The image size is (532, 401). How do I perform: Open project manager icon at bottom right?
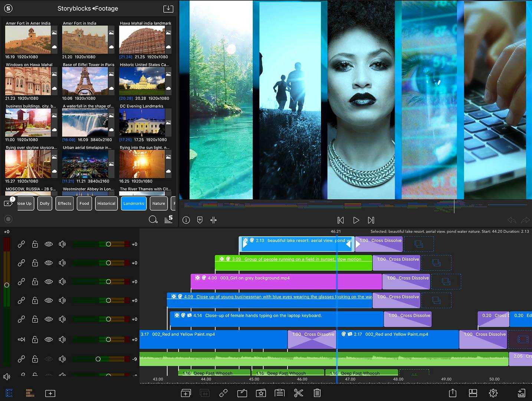pos(521,393)
